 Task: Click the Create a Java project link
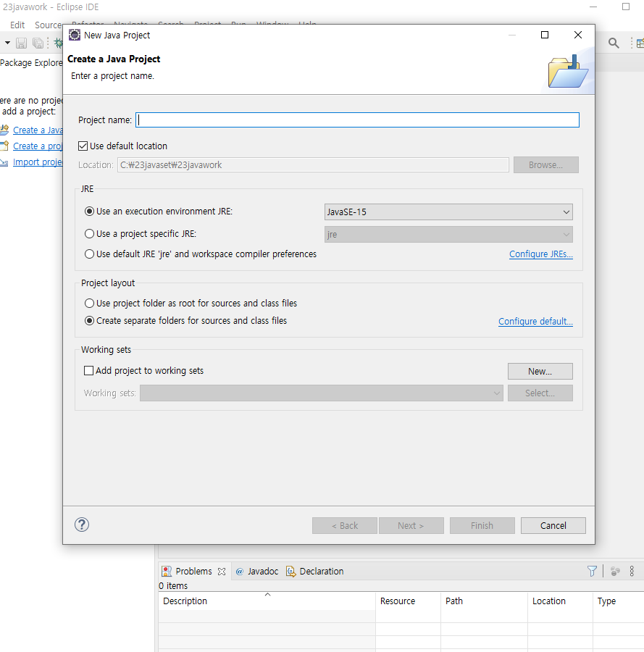coord(38,130)
